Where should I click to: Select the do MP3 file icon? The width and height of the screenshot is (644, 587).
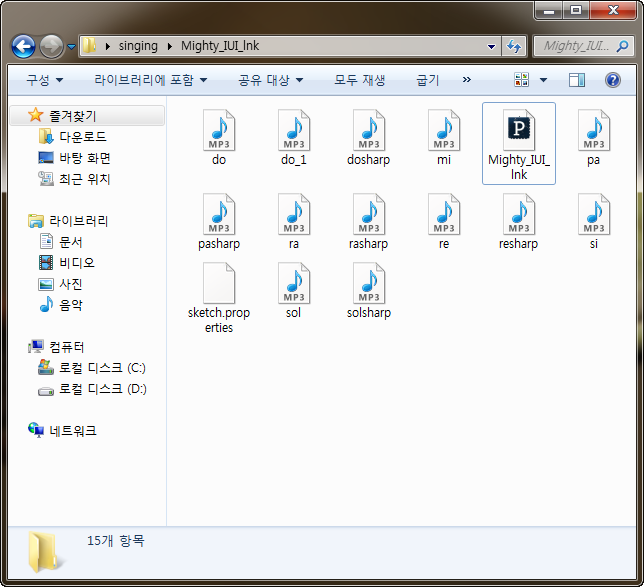pos(219,131)
